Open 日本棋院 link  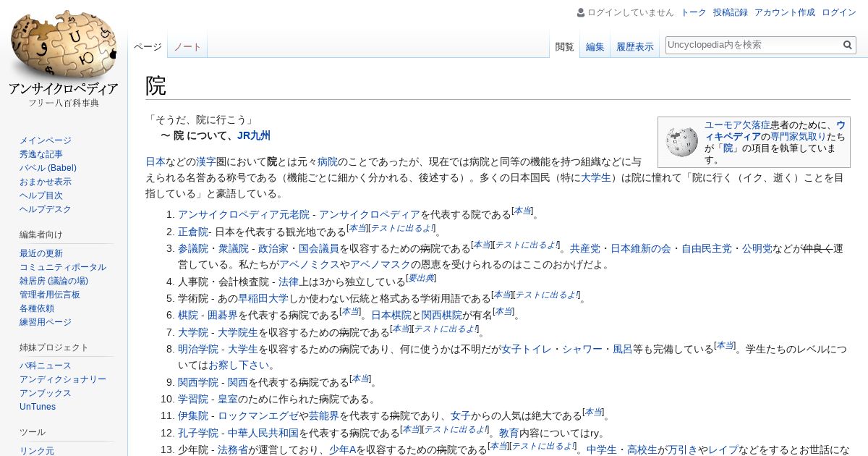[391, 315]
